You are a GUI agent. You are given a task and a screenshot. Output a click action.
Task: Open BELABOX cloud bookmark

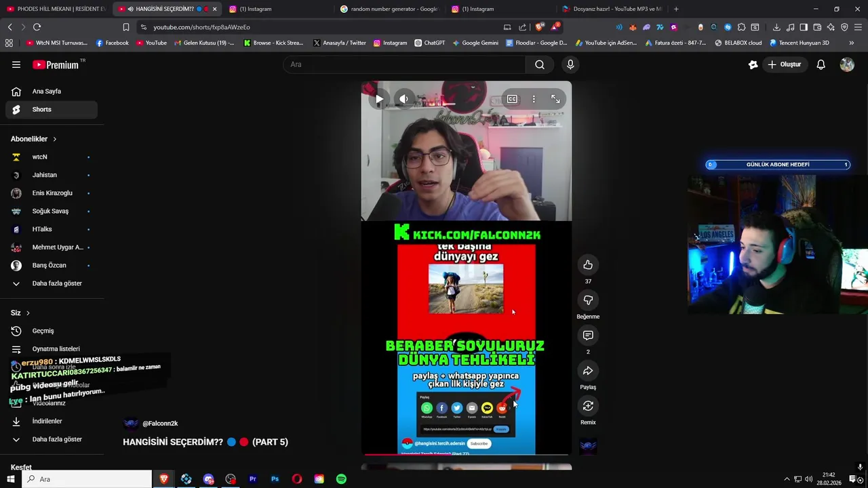pos(738,43)
